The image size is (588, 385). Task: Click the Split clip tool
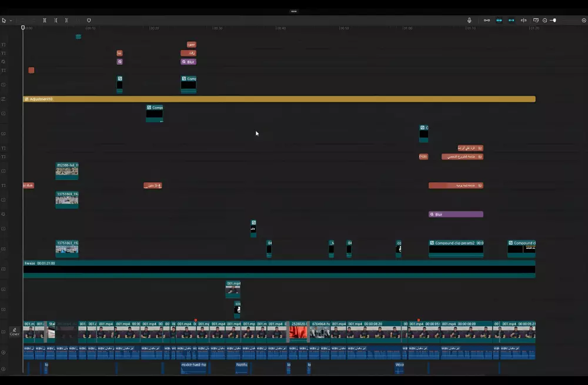45,20
